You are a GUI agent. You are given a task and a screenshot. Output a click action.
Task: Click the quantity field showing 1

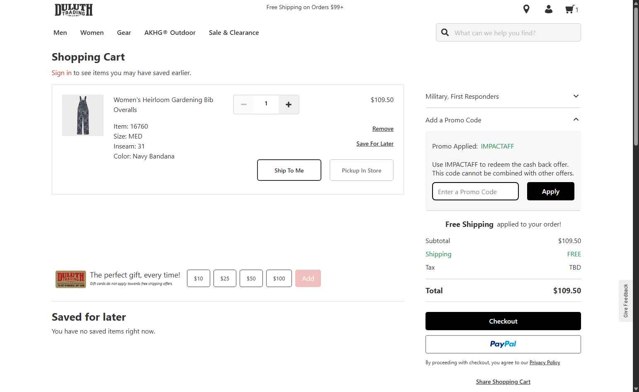[266, 104]
